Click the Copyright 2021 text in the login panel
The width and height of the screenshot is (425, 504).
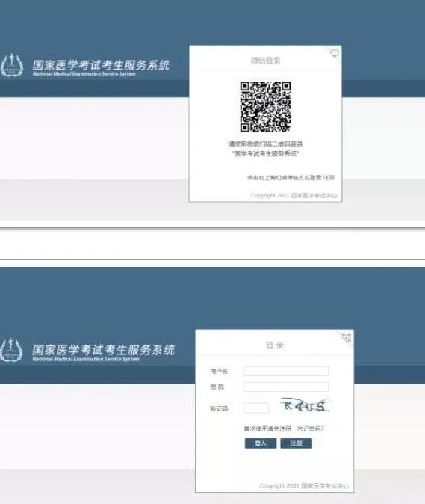[x=304, y=485]
